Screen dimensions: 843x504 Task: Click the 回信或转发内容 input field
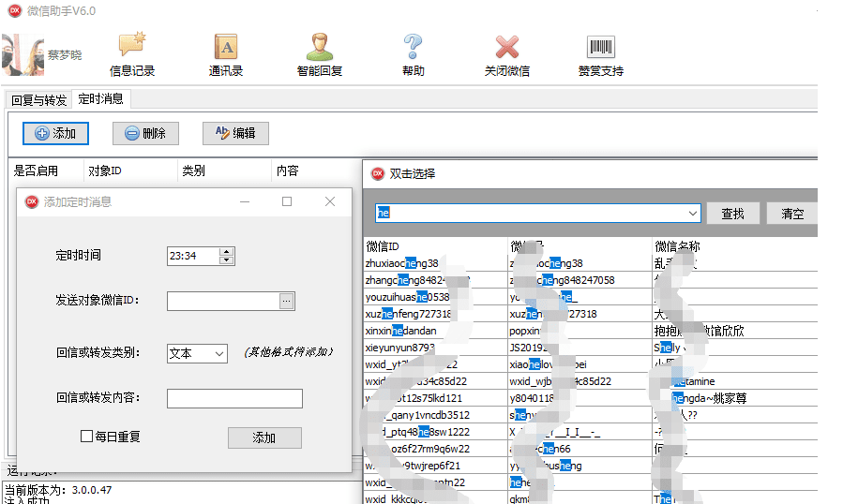pyautogui.click(x=234, y=399)
